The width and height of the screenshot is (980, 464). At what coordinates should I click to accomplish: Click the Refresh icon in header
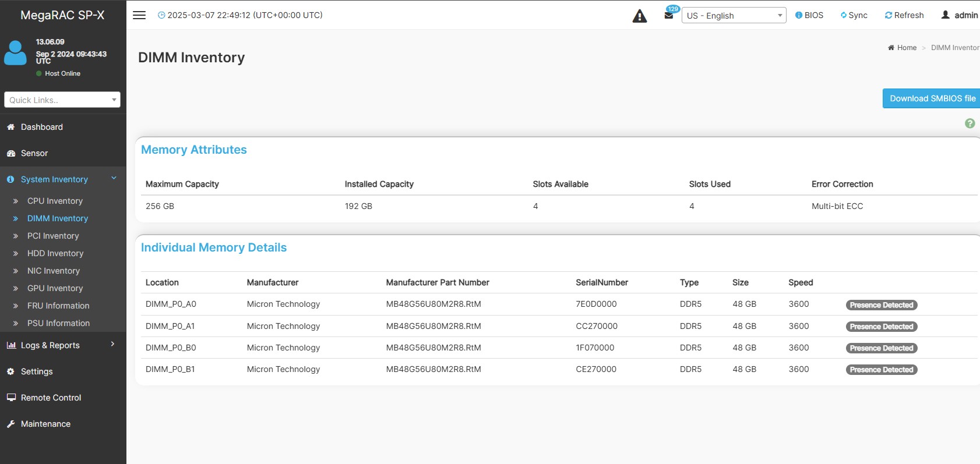(888, 15)
